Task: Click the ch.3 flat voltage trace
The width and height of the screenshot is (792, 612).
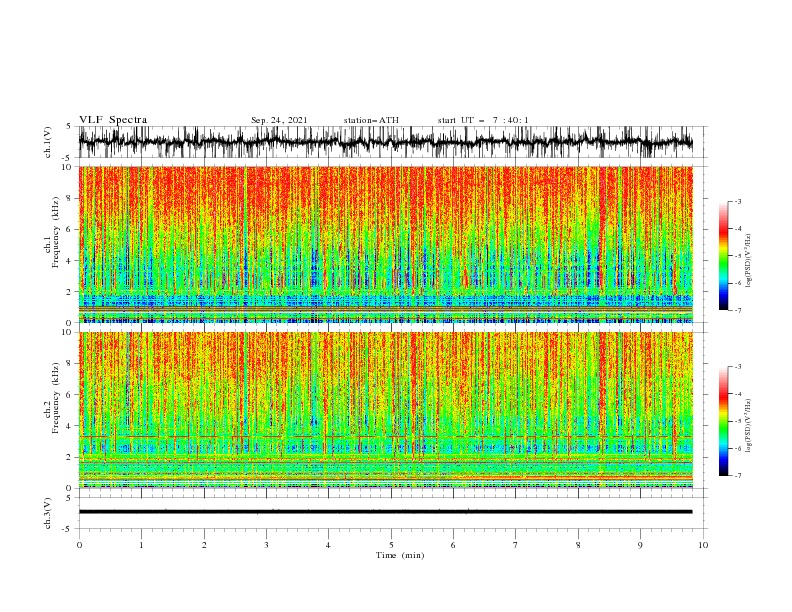Action: 386,512
